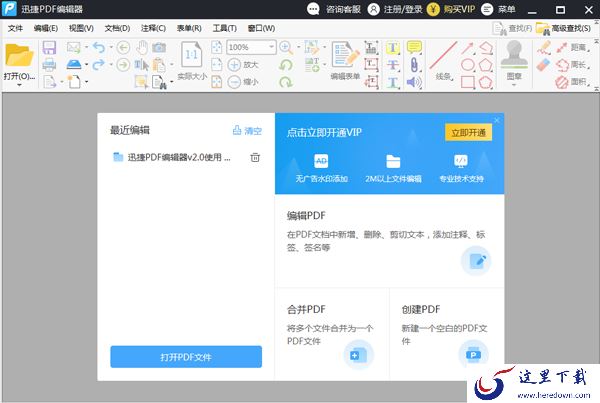Rotate view counterclockwise
Image resolution: width=600 pixels, height=403 pixels.
point(285,65)
